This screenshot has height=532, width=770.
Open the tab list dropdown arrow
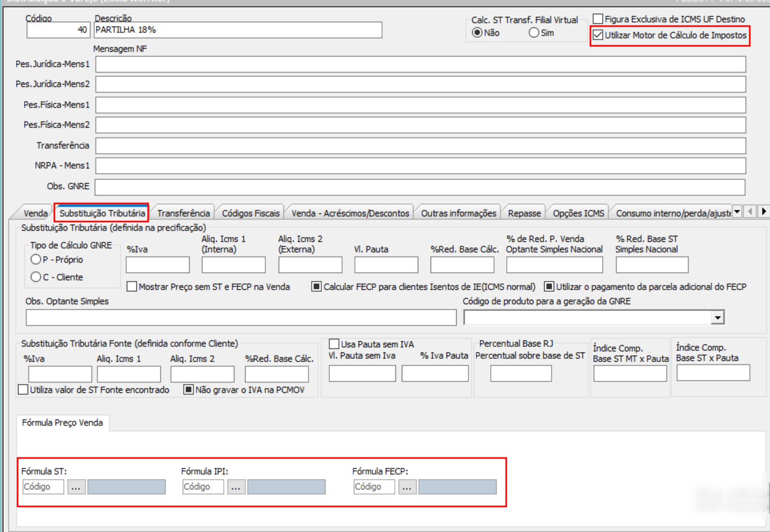coord(737,211)
